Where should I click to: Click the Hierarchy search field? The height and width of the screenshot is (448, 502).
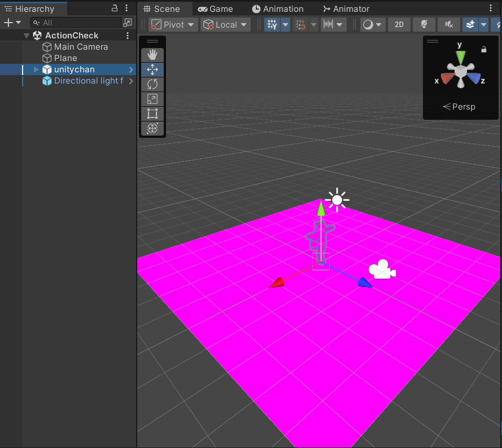(x=76, y=23)
